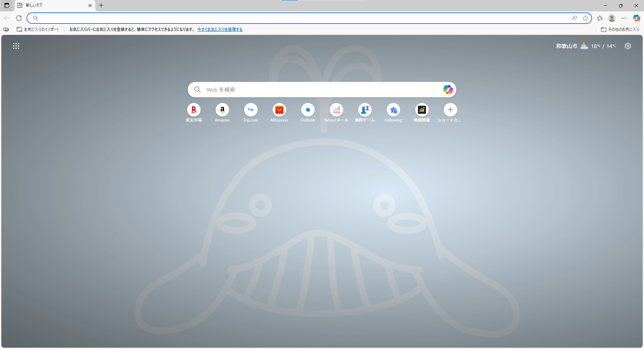Open the 無料ゲーム shortcut tile
644x349 pixels.
(x=365, y=110)
